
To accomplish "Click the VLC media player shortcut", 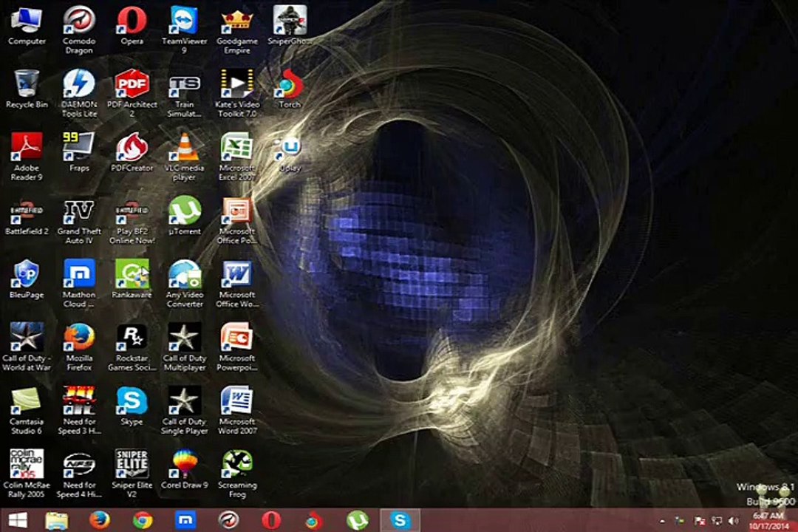I will click(x=184, y=157).
